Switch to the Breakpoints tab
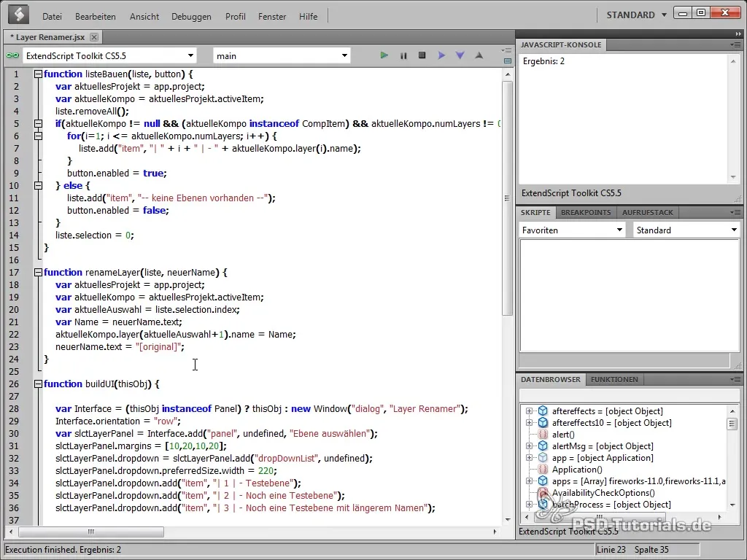Viewport: 747px width, 560px height. [586, 212]
